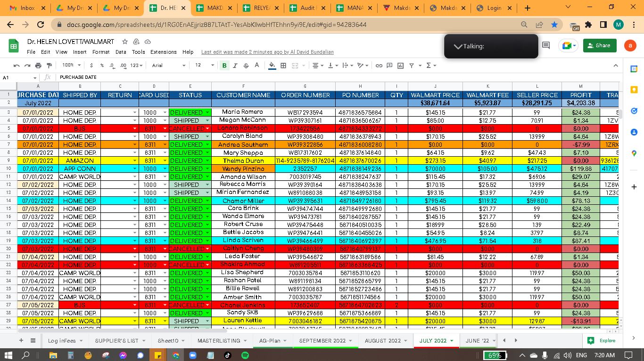This screenshot has width=644, height=361.
Task: Open Contacts in the side panel
Action: point(634,132)
